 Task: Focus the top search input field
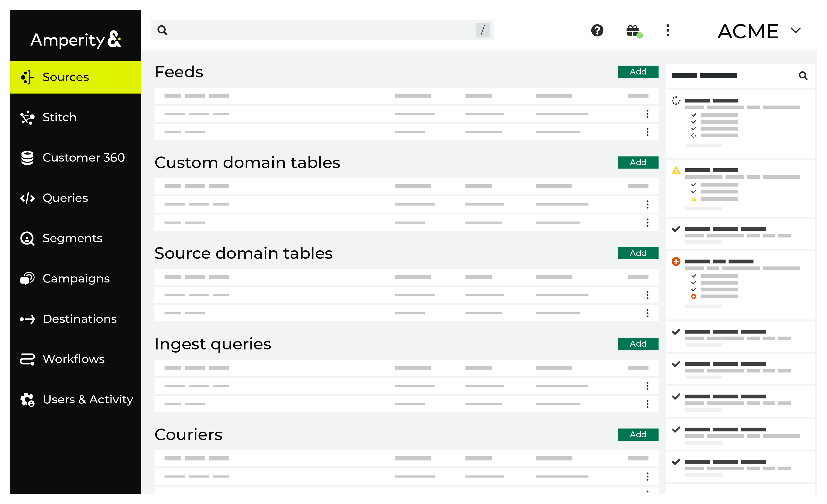[x=323, y=30]
